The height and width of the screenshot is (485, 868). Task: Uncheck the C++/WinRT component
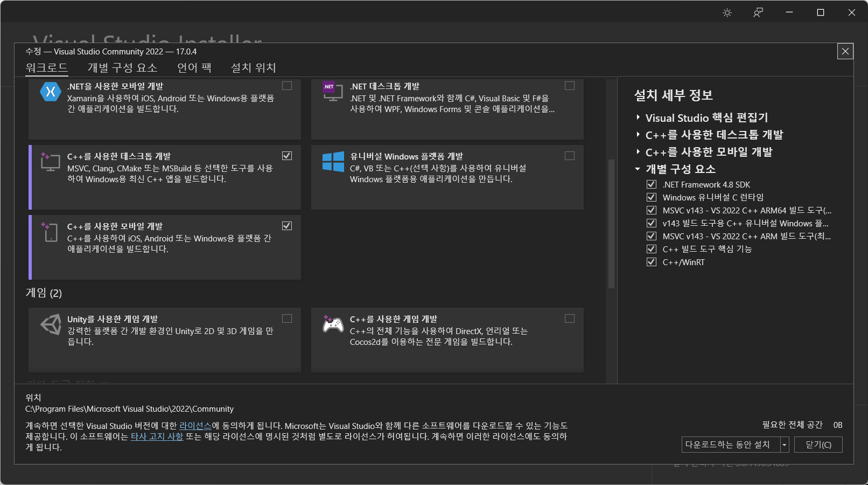652,262
